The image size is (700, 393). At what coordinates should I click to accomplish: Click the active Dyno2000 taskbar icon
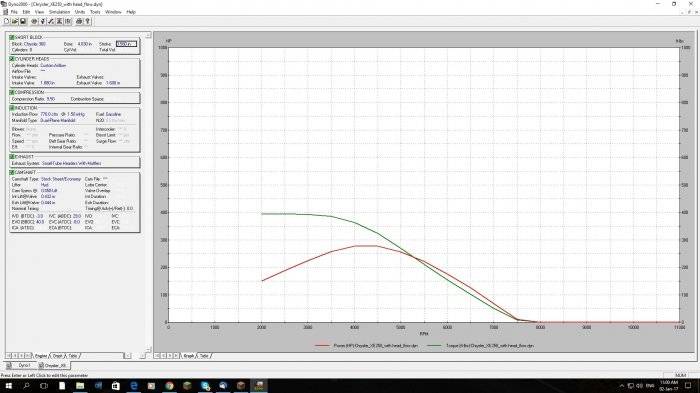(x=259, y=385)
